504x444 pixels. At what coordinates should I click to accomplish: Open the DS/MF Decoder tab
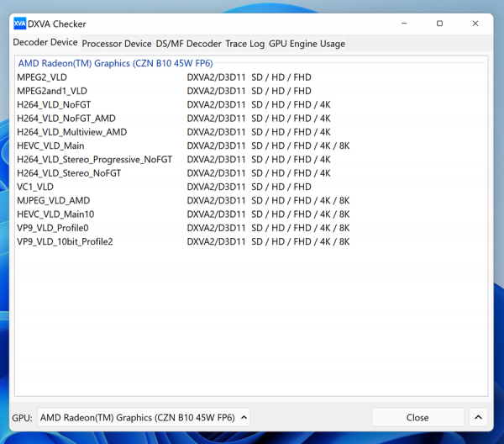[188, 44]
